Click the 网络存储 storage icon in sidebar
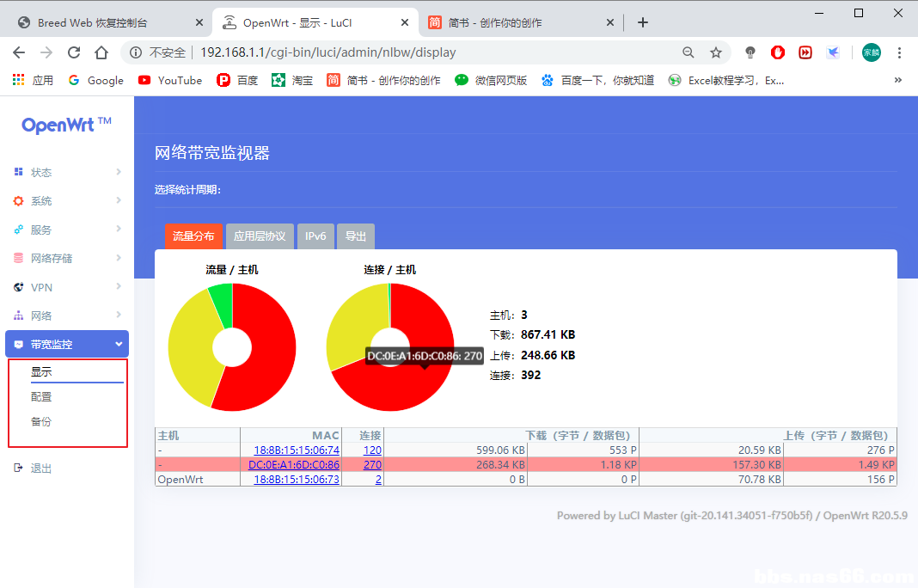 [x=18, y=258]
